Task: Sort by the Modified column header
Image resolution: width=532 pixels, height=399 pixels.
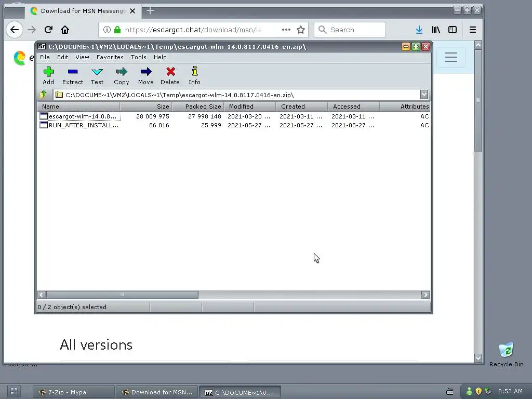Action: pos(250,107)
